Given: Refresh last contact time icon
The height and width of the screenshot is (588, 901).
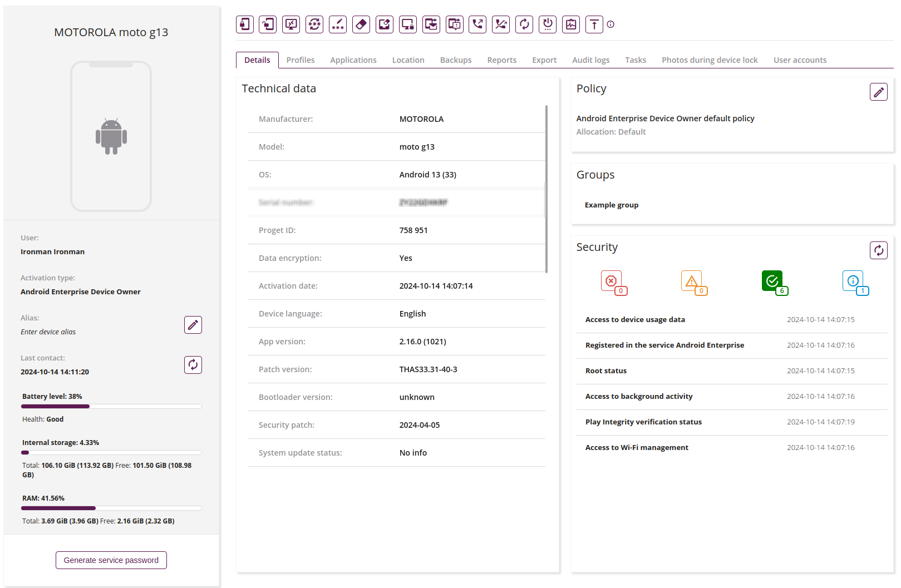Looking at the screenshot, I should (193, 365).
